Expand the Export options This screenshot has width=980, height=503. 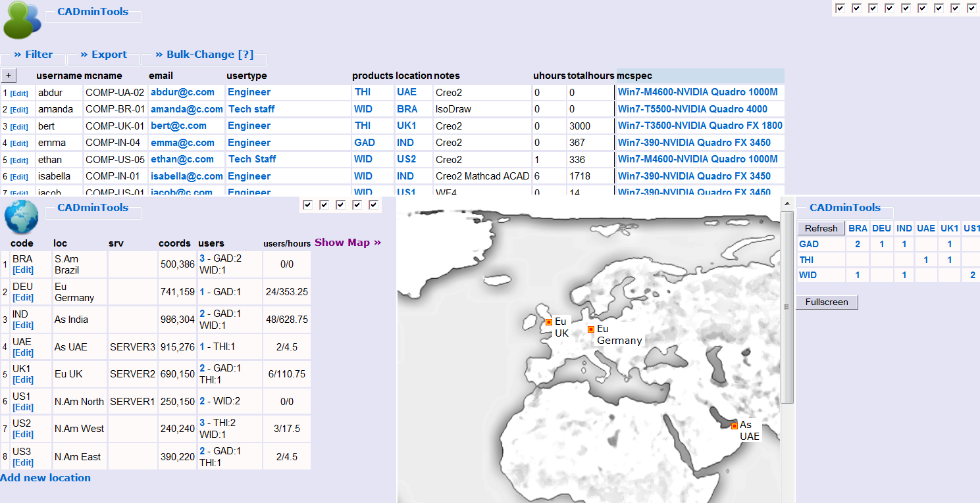click(x=103, y=54)
